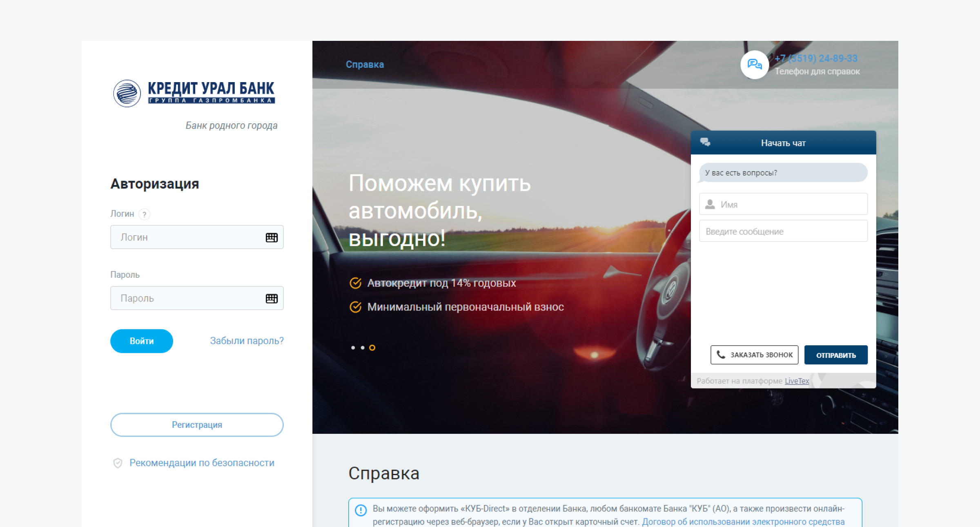Click the Справка section heading below banner
The height and width of the screenshot is (527, 980).
point(384,473)
